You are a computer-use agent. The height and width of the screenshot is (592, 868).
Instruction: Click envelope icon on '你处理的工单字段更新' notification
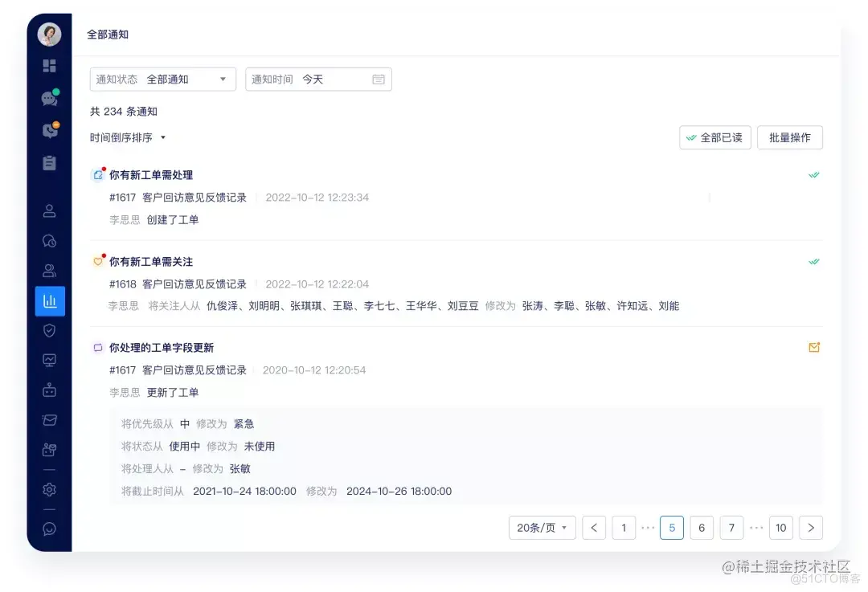813,348
